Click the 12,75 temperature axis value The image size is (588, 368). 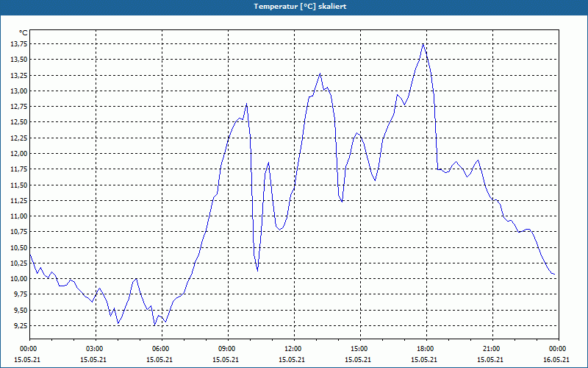20,106
